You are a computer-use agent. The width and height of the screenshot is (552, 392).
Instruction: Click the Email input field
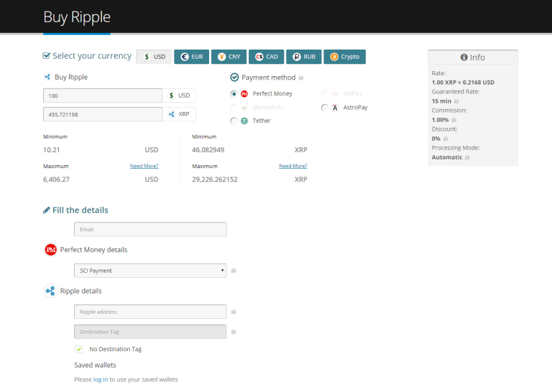150,229
